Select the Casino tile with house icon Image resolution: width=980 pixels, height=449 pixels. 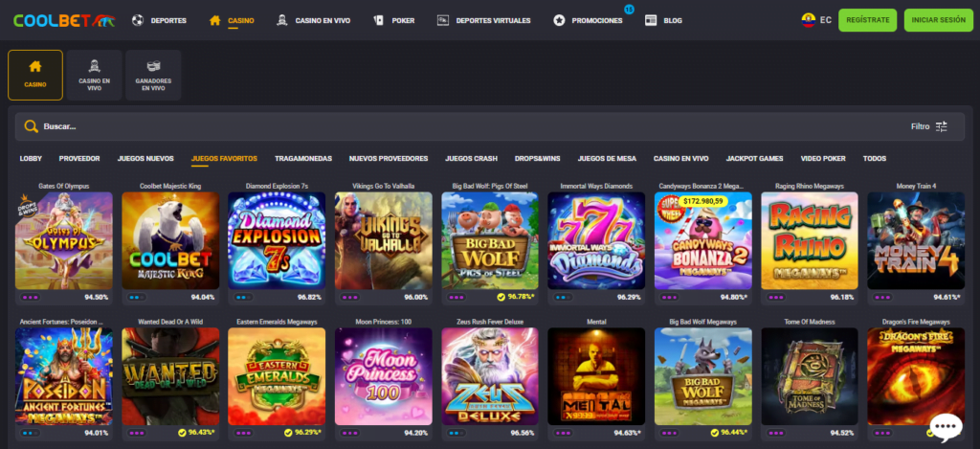coord(35,75)
